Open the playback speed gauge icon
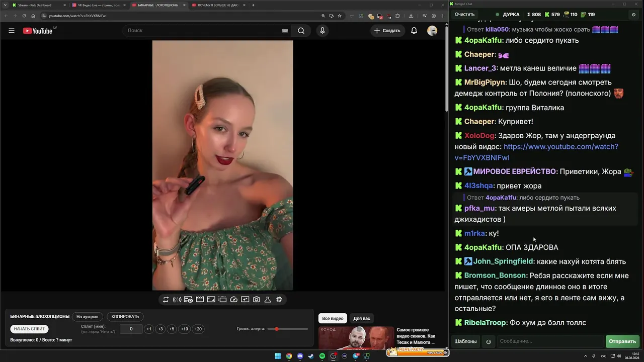Viewport: 644px width, 362px height. (x=233, y=300)
